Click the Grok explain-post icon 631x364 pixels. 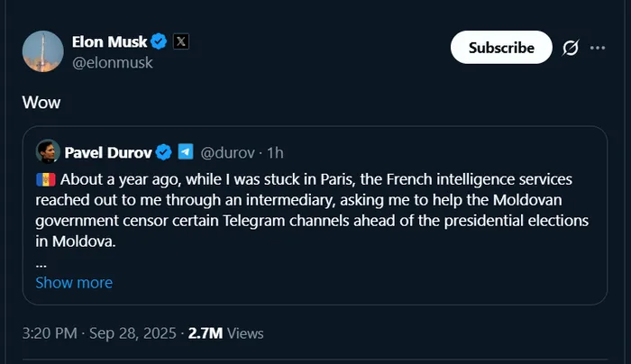570,48
